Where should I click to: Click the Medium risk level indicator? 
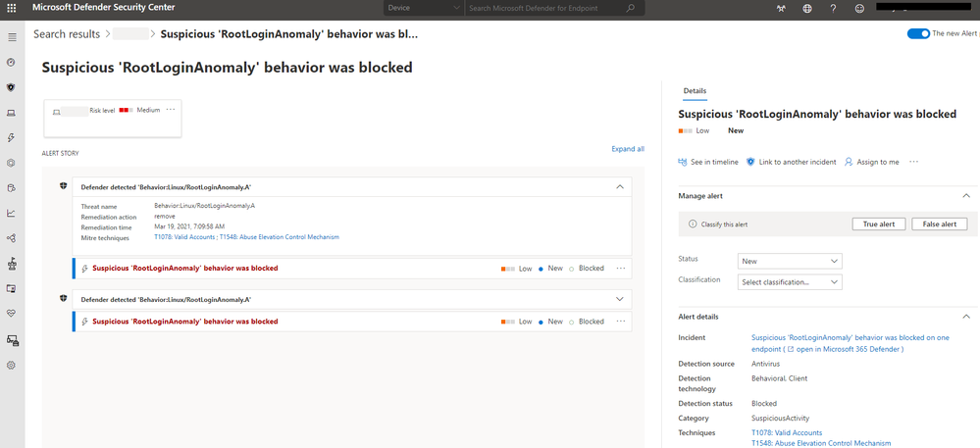tap(139, 110)
